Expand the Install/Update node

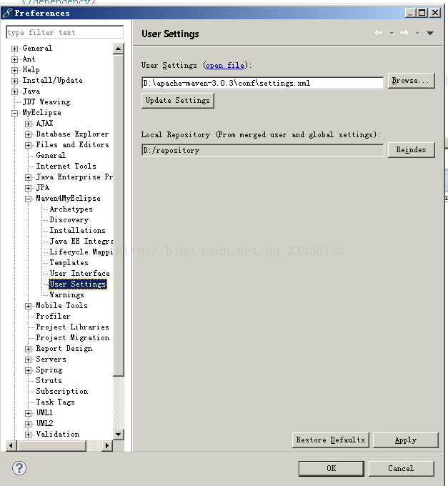pyautogui.click(x=14, y=81)
